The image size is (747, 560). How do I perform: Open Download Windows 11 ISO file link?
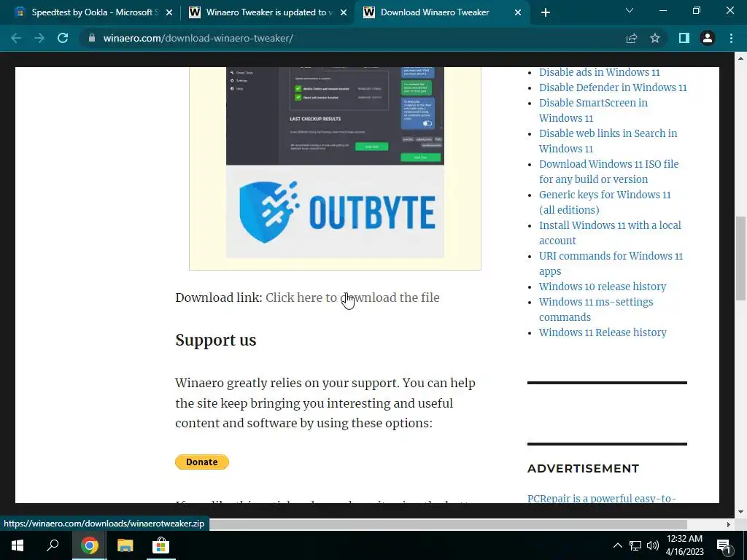coord(608,171)
